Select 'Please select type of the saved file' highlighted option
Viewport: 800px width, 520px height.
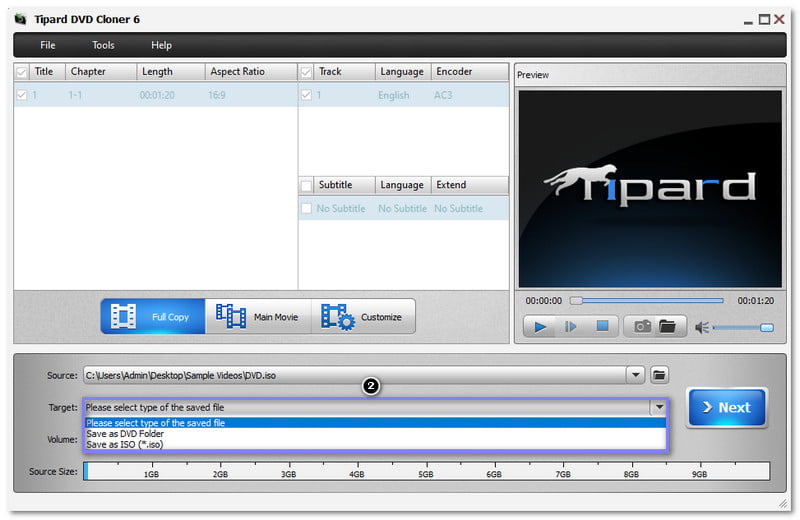click(x=375, y=423)
